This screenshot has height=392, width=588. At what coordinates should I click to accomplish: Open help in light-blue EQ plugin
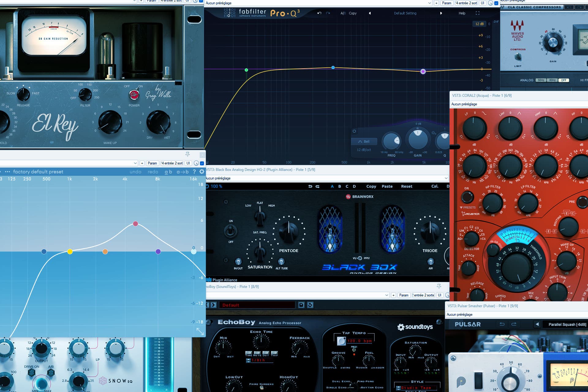(x=194, y=172)
